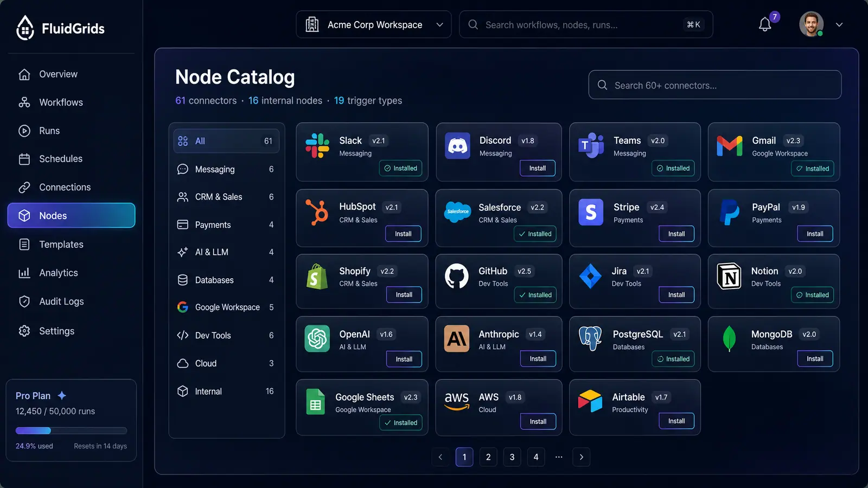Click the Search 60+ connectors field
868x488 pixels.
pyautogui.click(x=714, y=85)
